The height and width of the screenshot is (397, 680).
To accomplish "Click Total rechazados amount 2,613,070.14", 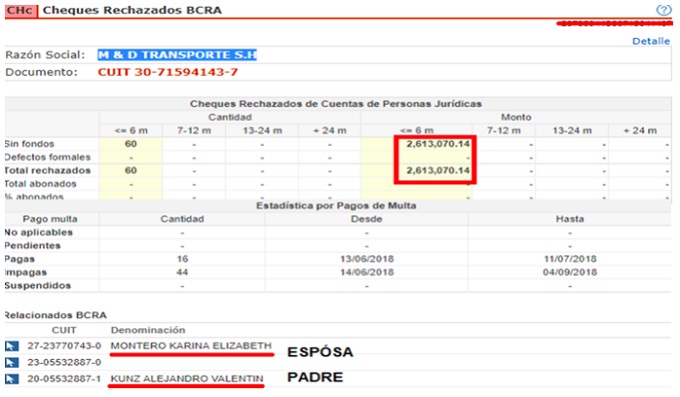I will (x=438, y=170).
